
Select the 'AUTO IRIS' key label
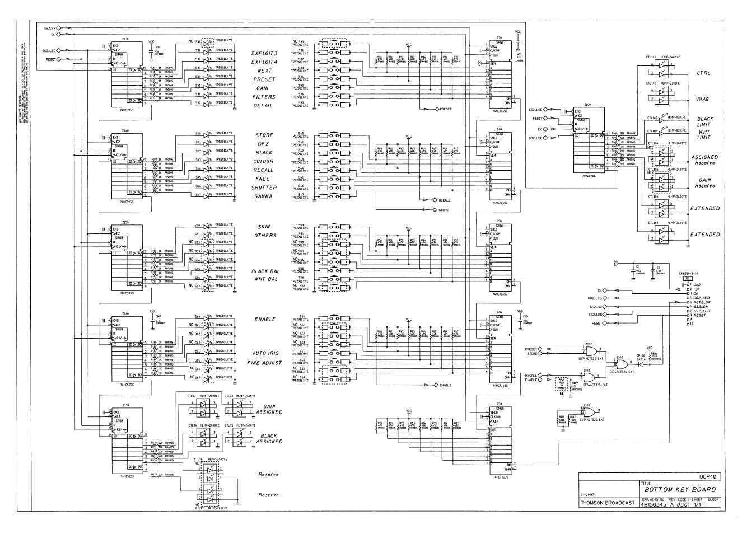tap(267, 354)
